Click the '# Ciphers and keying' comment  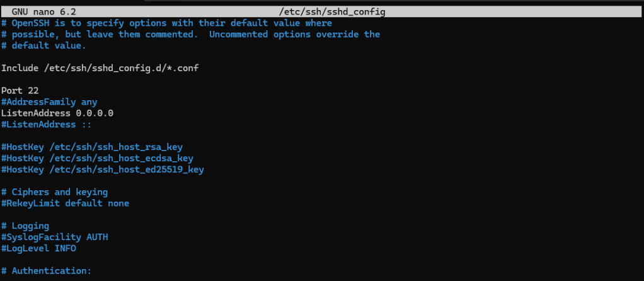coord(55,192)
